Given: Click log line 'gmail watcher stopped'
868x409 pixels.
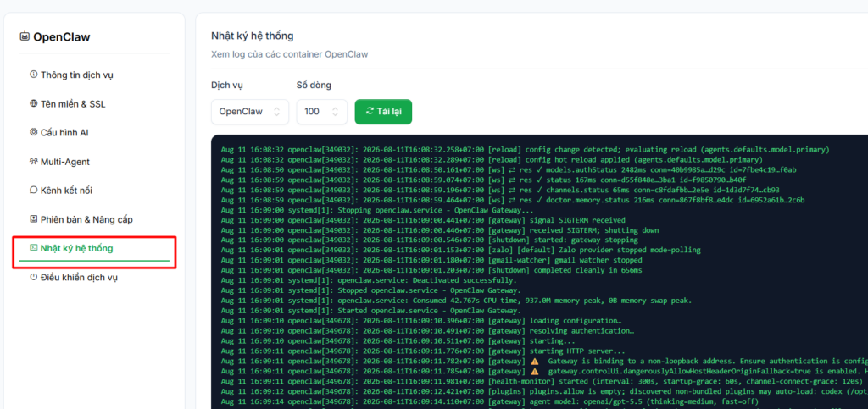Looking at the screenshot, I should coord(431,260).
